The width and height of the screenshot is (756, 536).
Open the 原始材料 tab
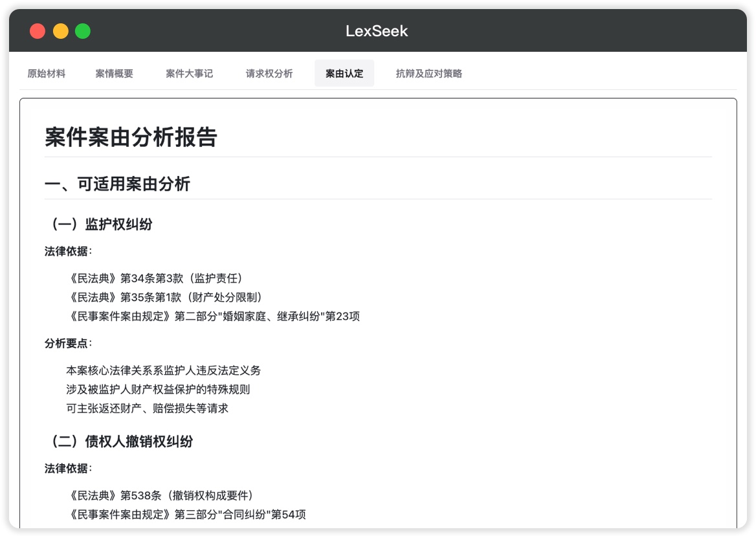click(x=46, y=74)
